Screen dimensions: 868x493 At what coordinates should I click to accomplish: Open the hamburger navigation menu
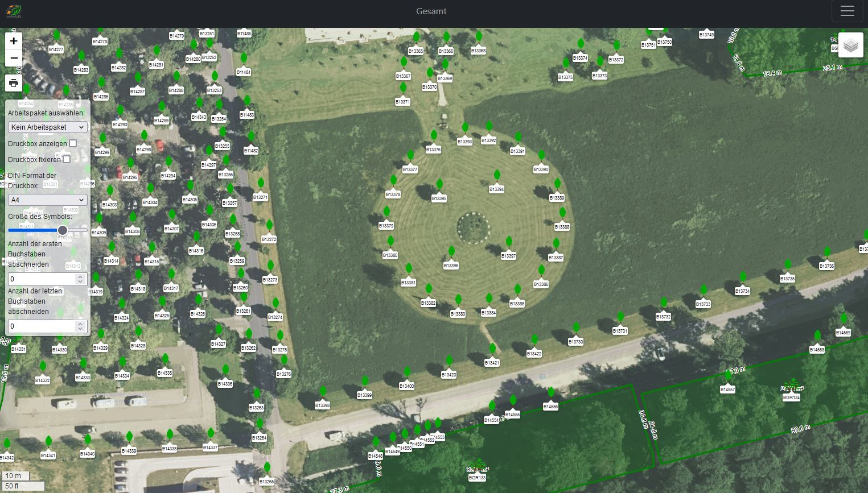click(x=847, y=11)
